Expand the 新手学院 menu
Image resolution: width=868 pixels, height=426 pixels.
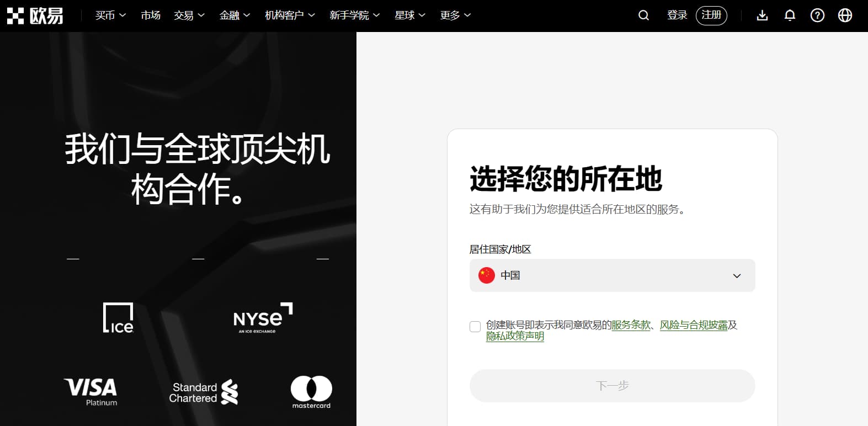pyautogui.click(x=354, y=15)
